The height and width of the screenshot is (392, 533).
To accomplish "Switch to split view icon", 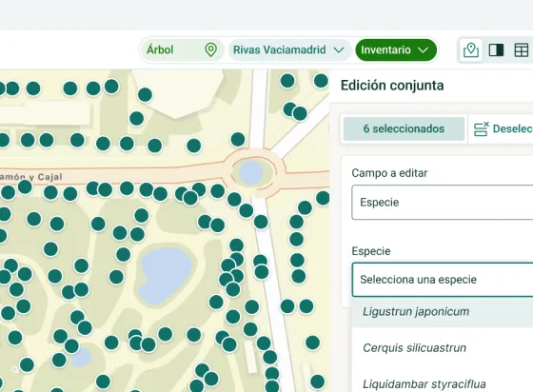I will pyautogui.click(x=496, y=49).
